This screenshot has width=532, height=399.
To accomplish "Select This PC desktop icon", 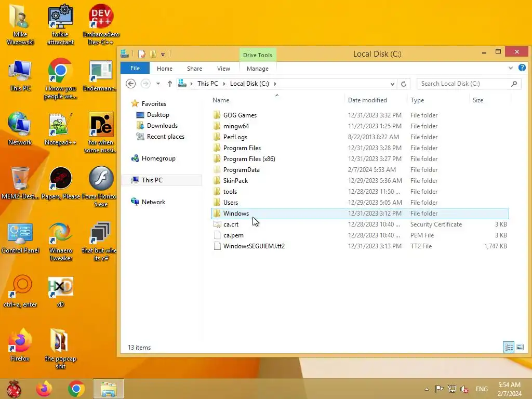I will (x=20, y=75).
